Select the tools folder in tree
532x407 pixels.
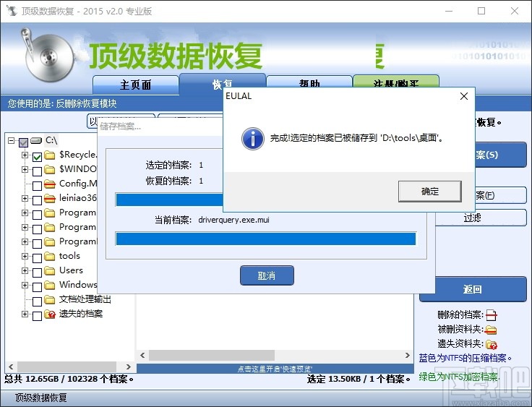click(69, 256)
